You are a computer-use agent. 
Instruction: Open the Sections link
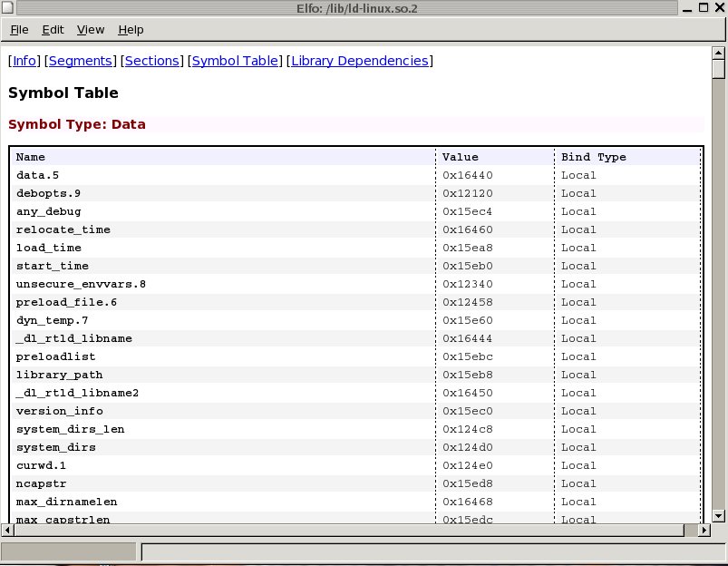[151, 61]
